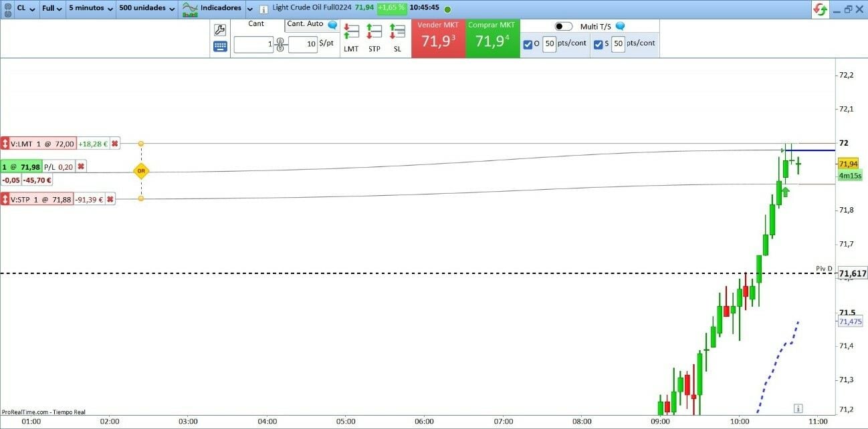868x429 pixels.
Task: Click the move arrows on V:LMT order
Action: (x=5, y=144)
